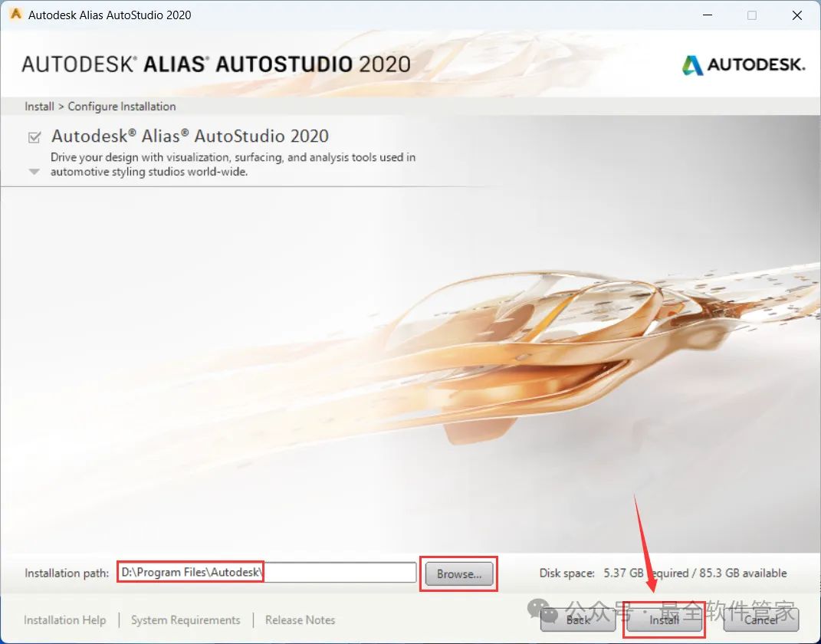Open the Installation Help link

tap(65, 620)
